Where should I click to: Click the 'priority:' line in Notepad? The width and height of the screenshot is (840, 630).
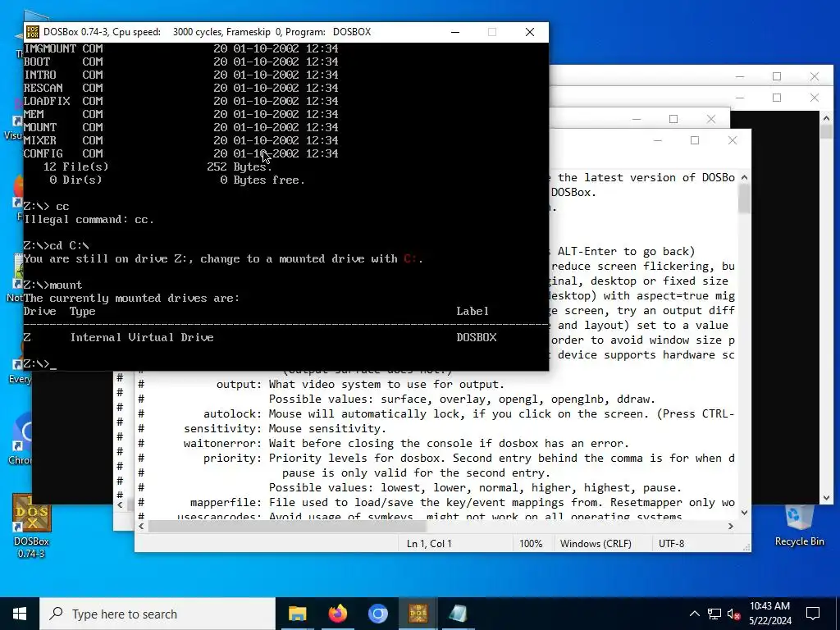point(435,458)
